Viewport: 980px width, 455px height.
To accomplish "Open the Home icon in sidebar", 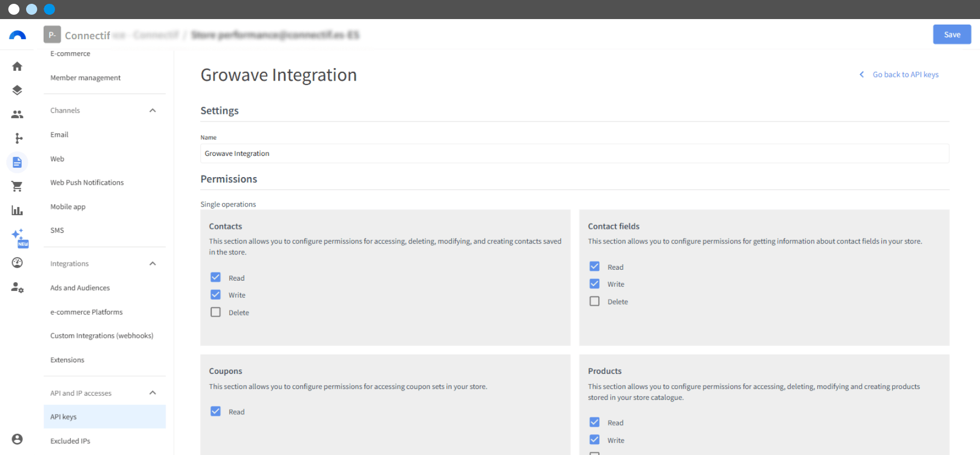I will point(17,66).
